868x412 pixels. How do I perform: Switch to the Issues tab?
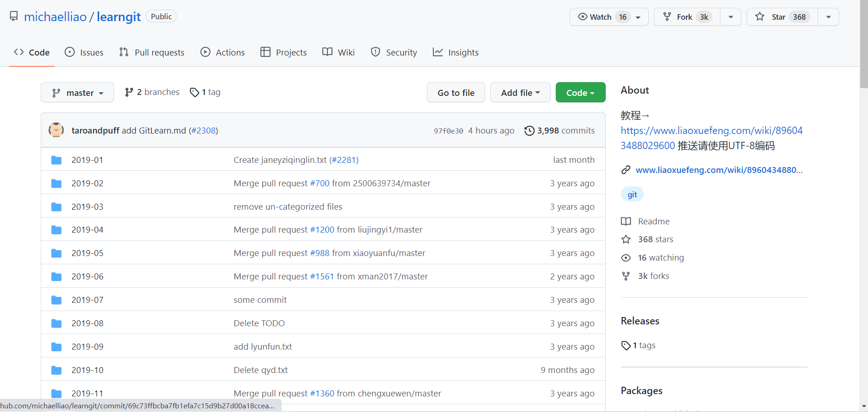pyautogui.click(x=84, y=52)
